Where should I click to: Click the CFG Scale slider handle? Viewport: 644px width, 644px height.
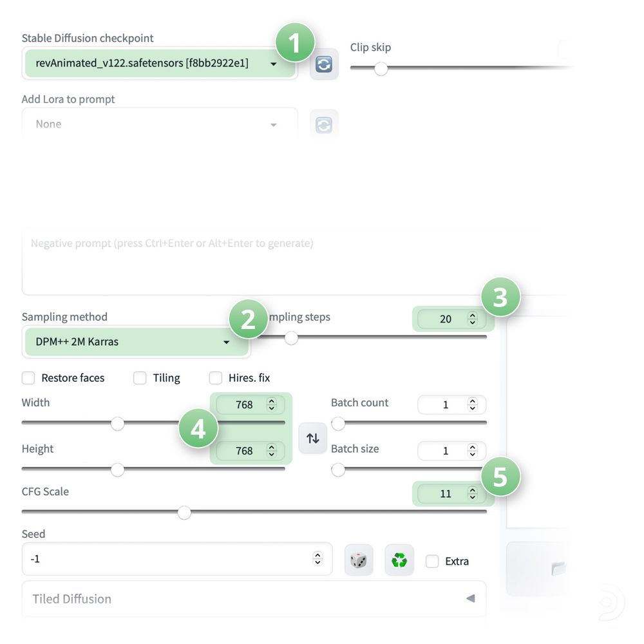tap(184, 513)
